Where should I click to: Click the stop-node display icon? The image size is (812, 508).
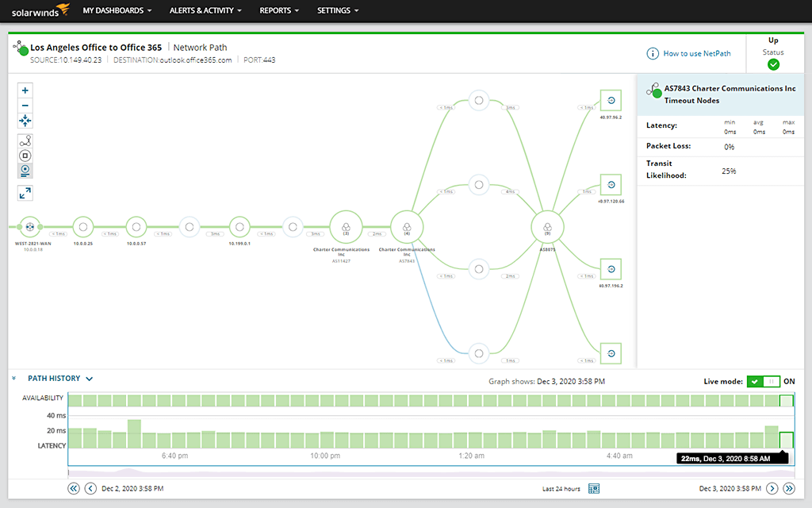click(25, 156)
